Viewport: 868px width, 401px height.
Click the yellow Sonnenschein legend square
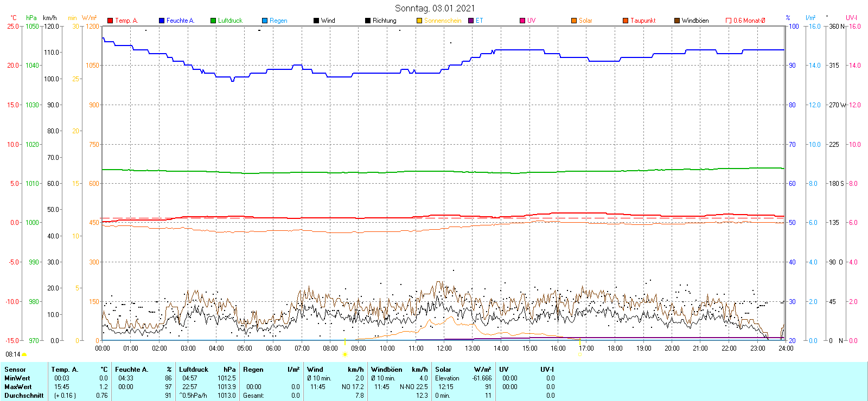pyautogui.click(x=419, y=21)
